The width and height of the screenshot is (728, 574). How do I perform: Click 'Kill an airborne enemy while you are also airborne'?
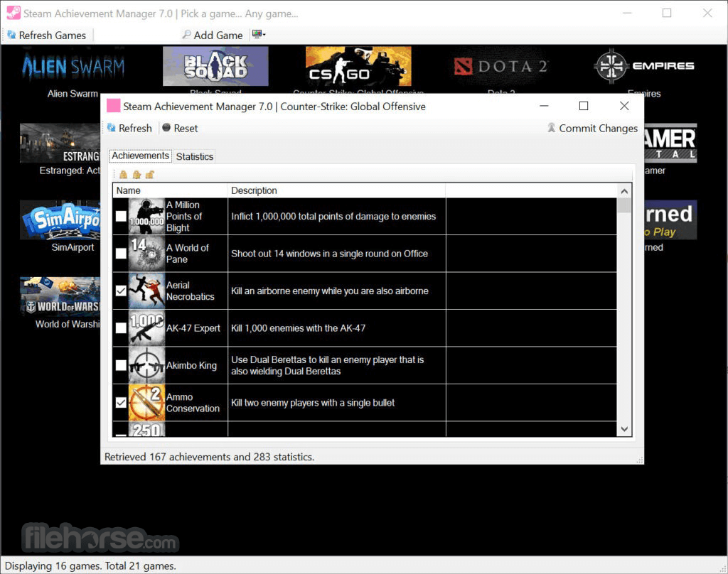click(330, 291)
